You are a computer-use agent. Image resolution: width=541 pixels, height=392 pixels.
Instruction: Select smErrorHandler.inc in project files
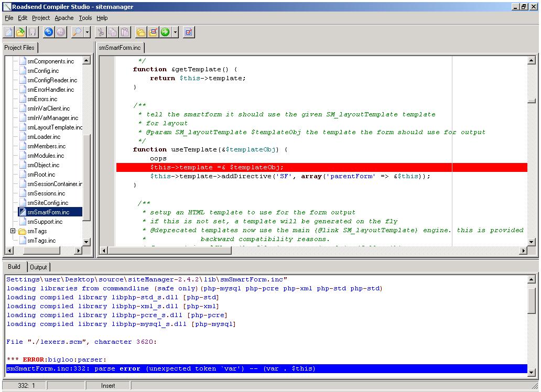tap(51, 90)
